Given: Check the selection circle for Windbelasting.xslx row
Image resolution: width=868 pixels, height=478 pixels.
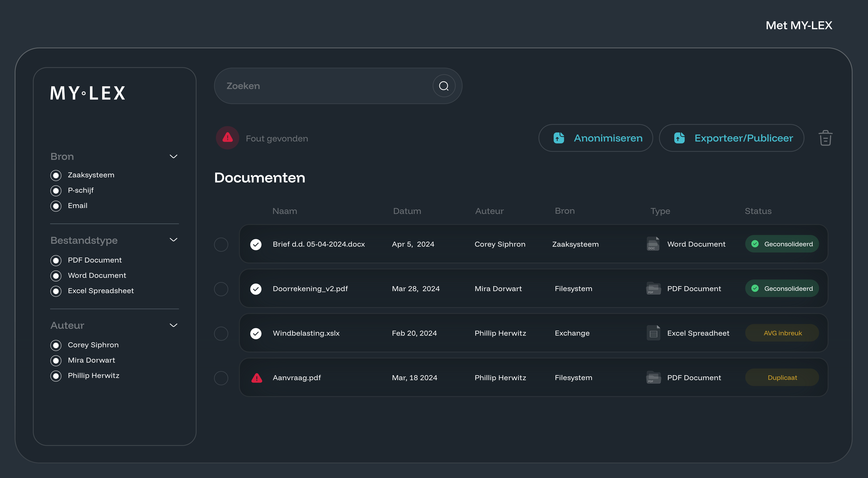Looking at the screenshot, I should [221, 333].
